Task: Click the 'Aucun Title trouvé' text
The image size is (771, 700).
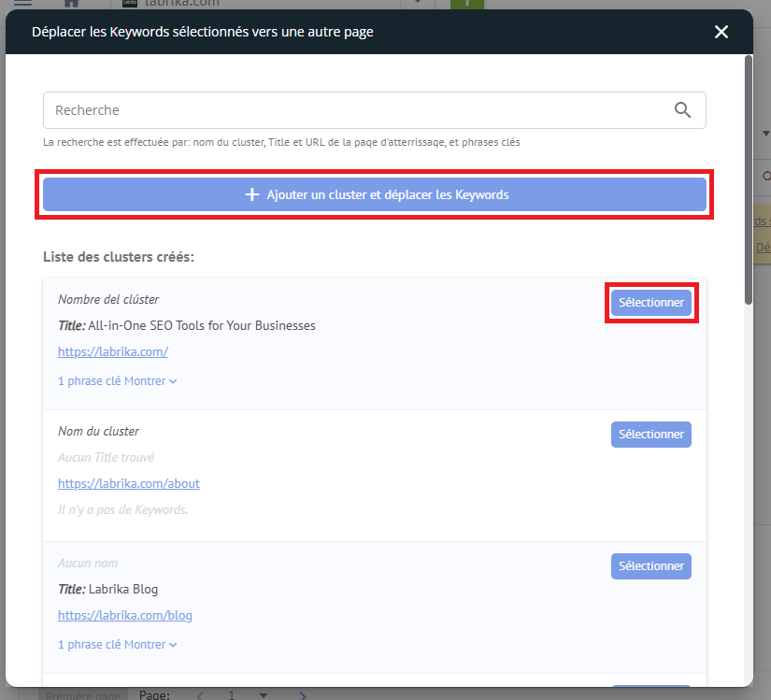Action: pyautogui.click(x=107, y=457)
